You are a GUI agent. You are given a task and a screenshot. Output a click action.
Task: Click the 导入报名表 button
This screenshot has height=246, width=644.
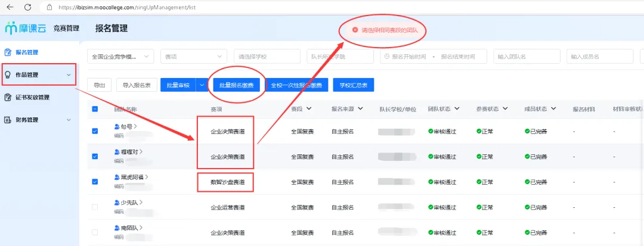click(x=137, y=85)
